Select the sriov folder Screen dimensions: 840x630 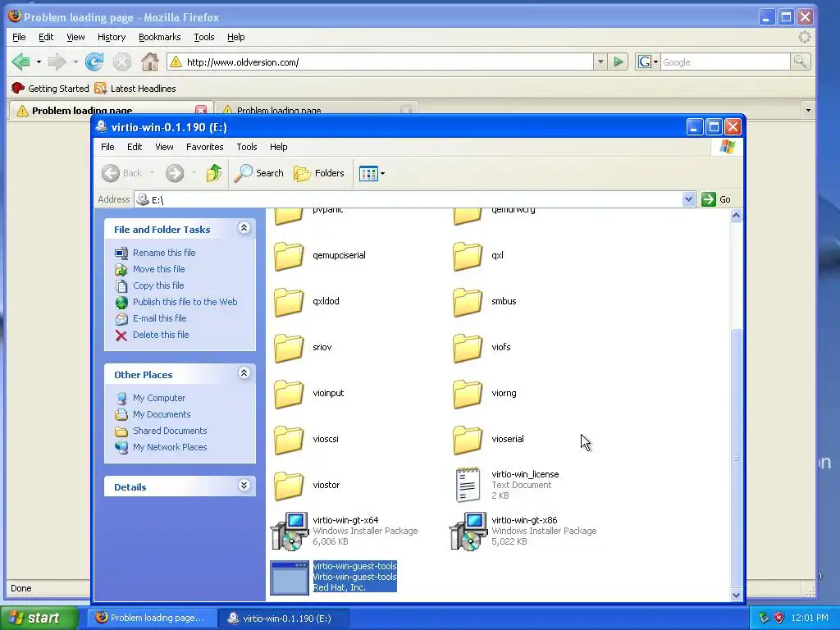(x=304, y=348)
